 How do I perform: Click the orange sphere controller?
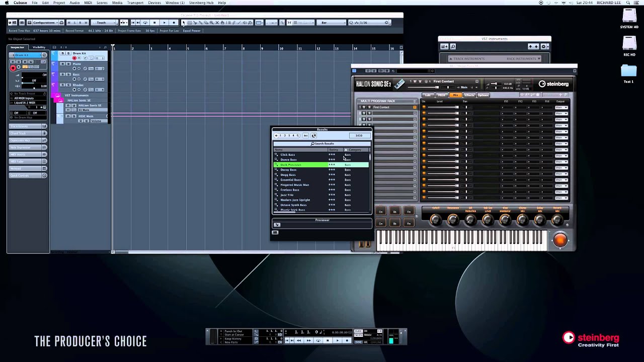tap(560, 240)
